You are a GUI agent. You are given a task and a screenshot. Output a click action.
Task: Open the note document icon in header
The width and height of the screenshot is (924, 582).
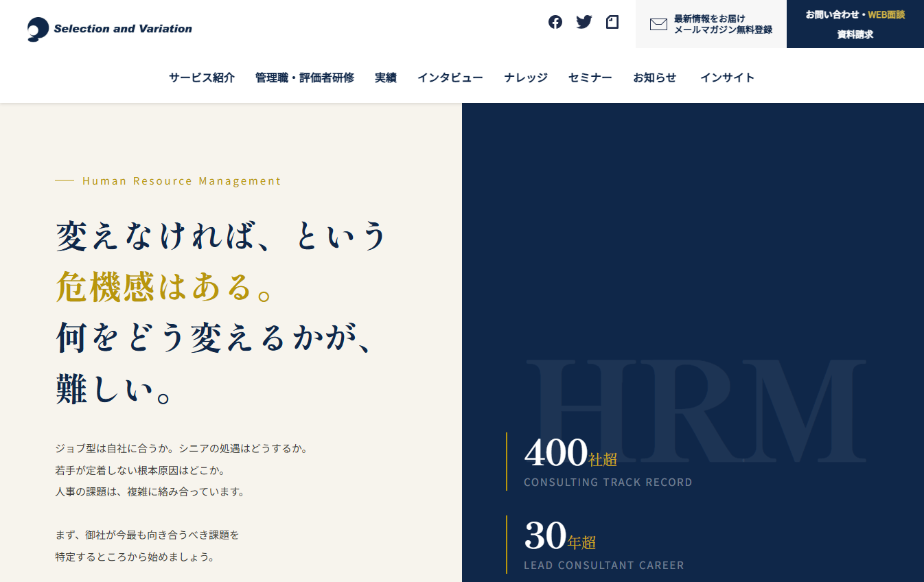point(612,22)
